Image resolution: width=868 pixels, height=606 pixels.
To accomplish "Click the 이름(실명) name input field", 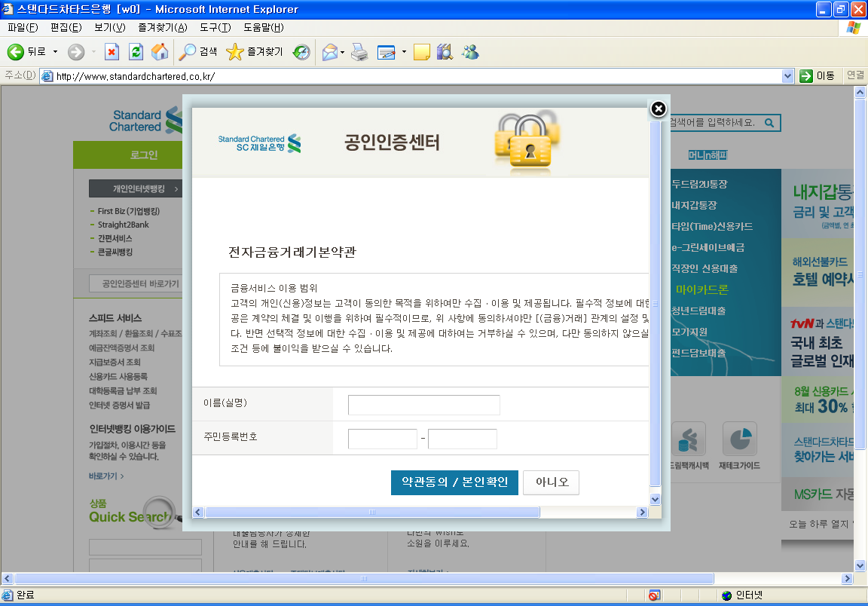I will tap(424, 405).
